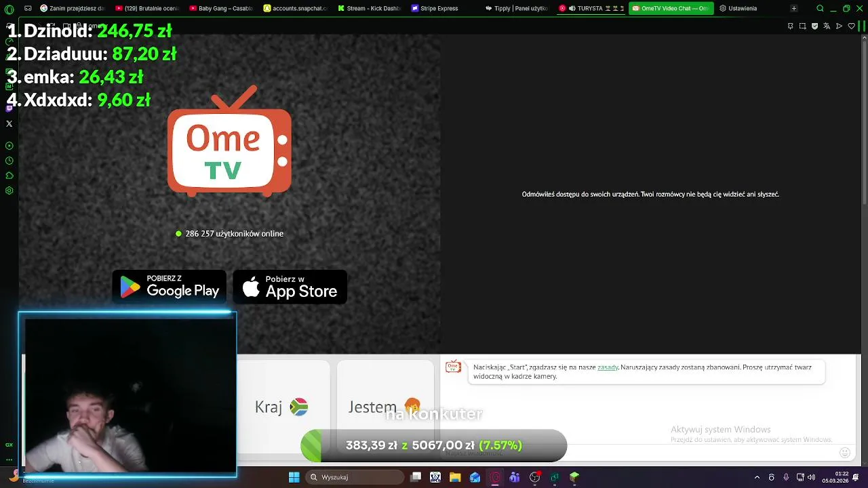The height and width of the screenshot is (488, 868).
Task: Click the OmeTV avatar beside the rules message
Action: pos(453,367)
